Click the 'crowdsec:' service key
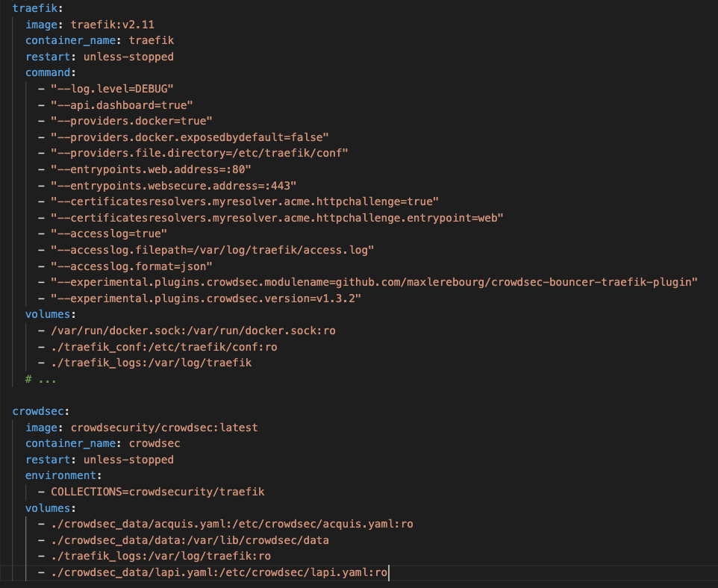This screenshot has width=718, height=588. point(41,411)
